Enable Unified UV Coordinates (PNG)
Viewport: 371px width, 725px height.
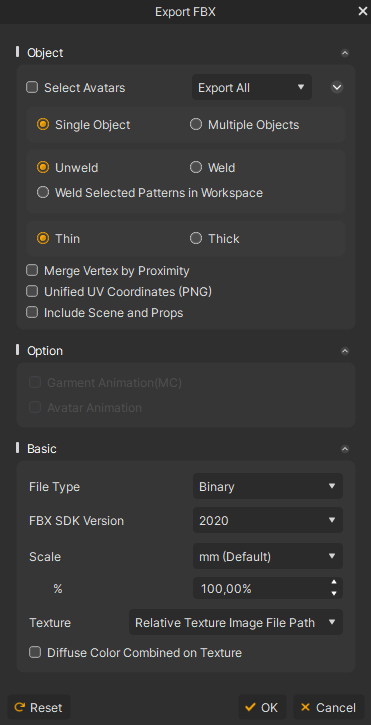coord(32,291)
